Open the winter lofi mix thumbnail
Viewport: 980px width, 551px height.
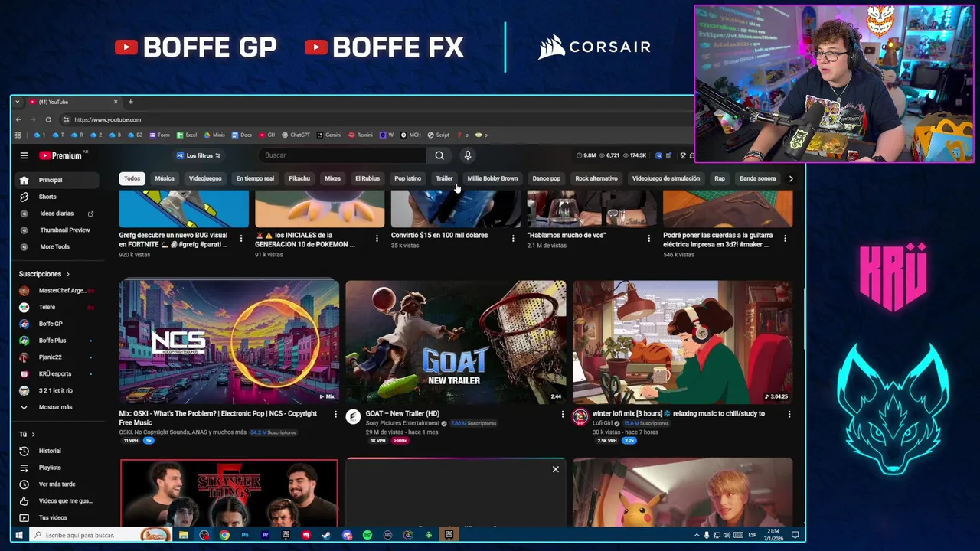683,342
